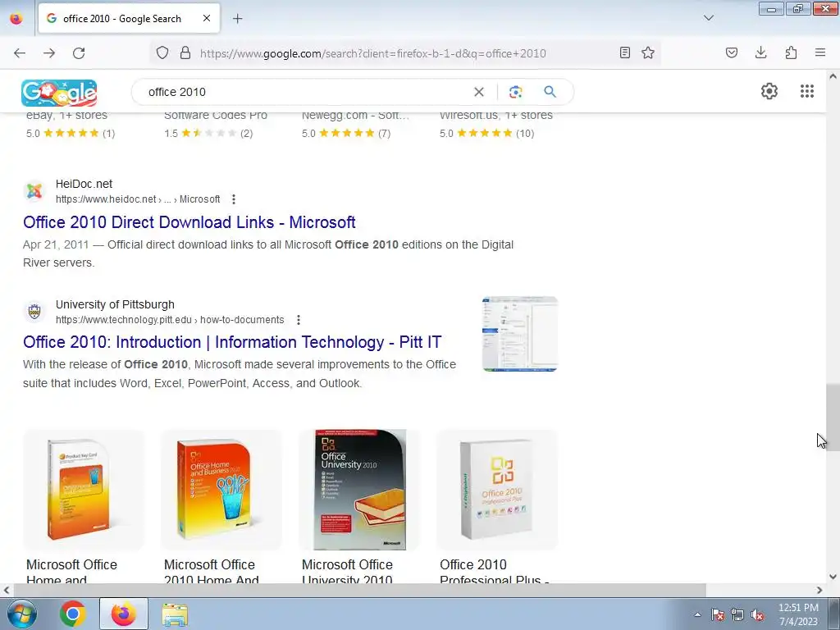
Task: Open Office 2010 Home And Business product image
Action: coord(221,490)
